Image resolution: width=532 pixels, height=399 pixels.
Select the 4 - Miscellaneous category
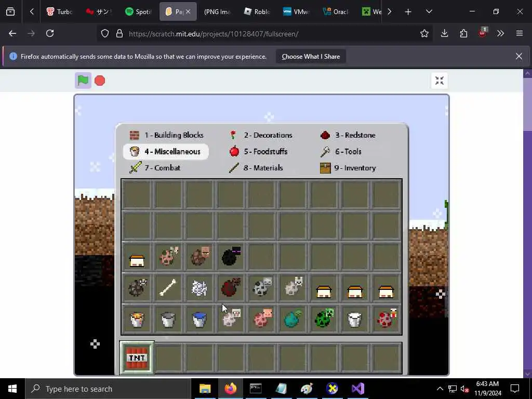pos(166,151)
